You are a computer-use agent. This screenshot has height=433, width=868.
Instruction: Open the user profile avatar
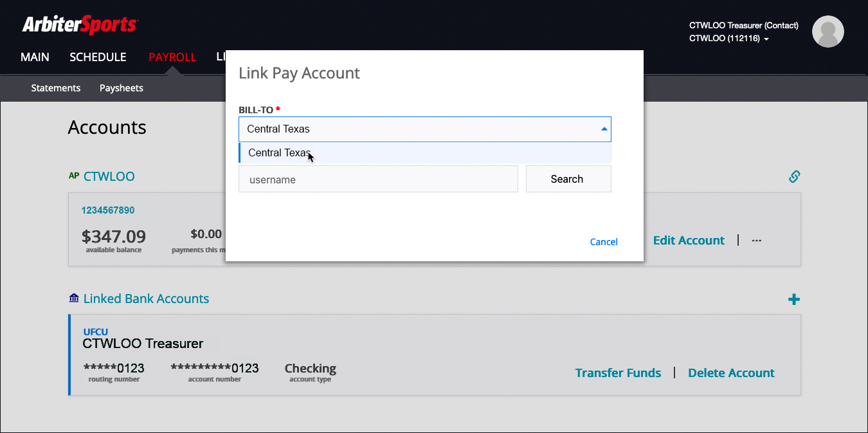[827, 32]
